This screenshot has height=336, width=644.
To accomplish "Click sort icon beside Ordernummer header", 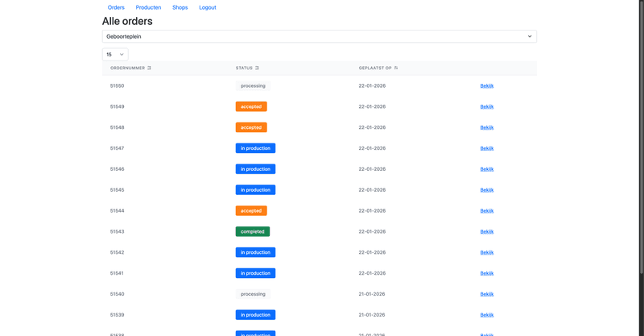I will click(150, 68).
